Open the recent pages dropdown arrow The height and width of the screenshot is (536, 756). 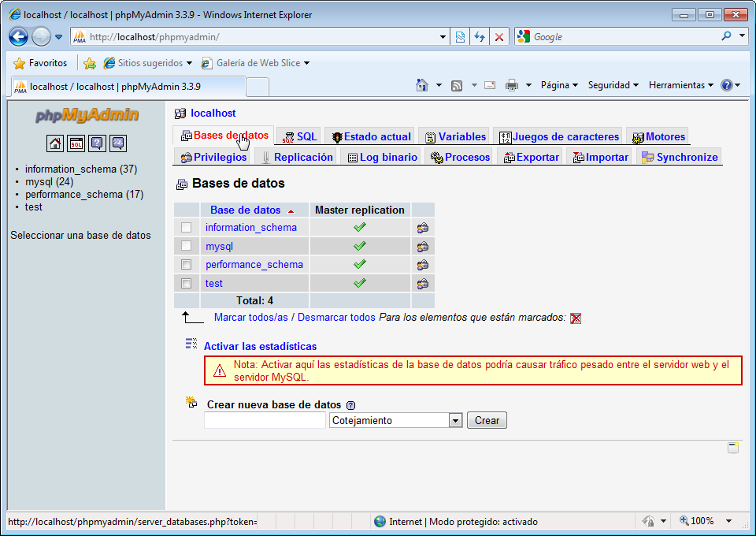click(x=59, y=37)
